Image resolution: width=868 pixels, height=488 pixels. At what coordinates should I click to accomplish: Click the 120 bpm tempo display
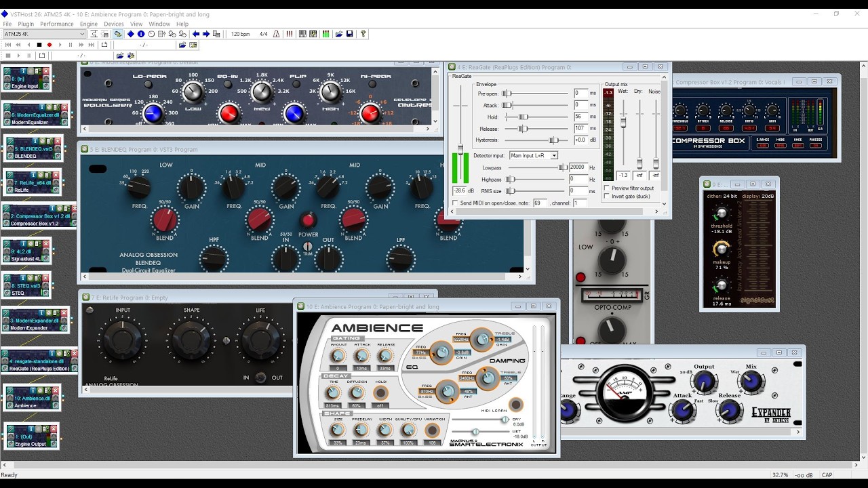[241, 34]
